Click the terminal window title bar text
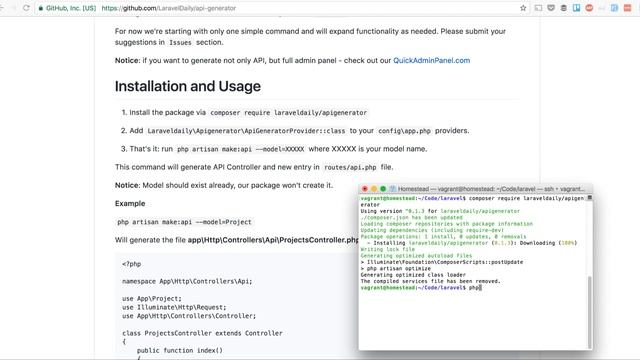This screenshot has height=360, width=640. 491,189
